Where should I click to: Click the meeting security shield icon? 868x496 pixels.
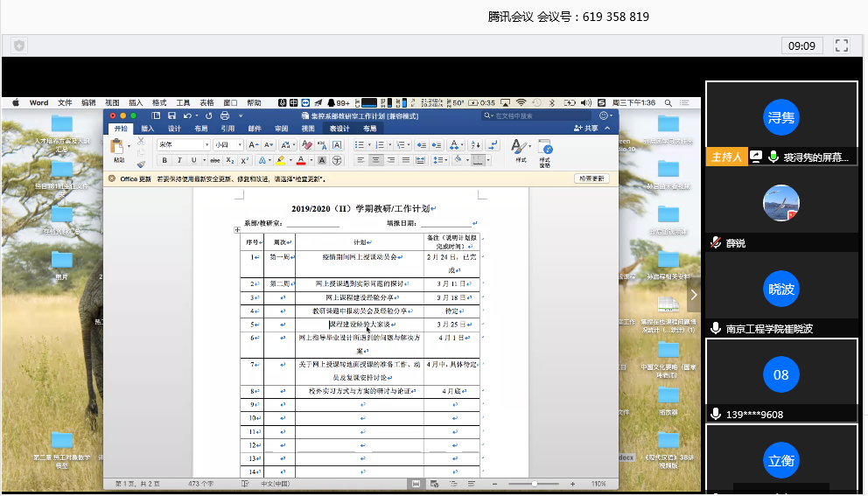[x=19, y=45]
